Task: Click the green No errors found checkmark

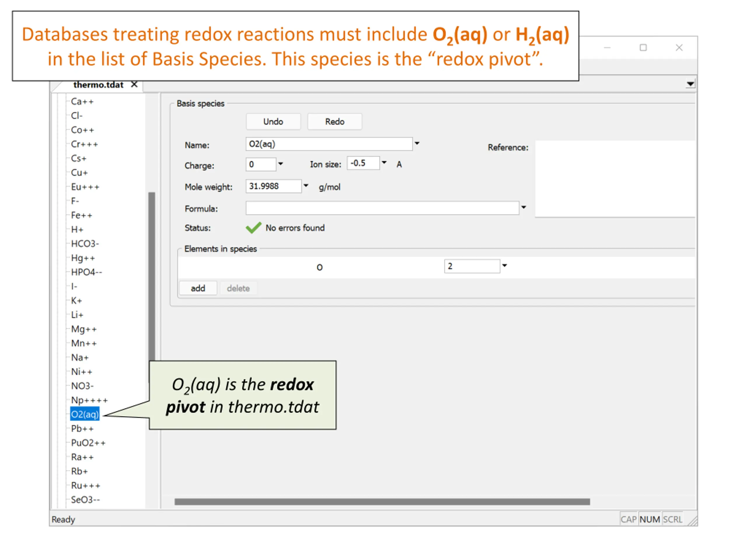Action: pos(253,228)
